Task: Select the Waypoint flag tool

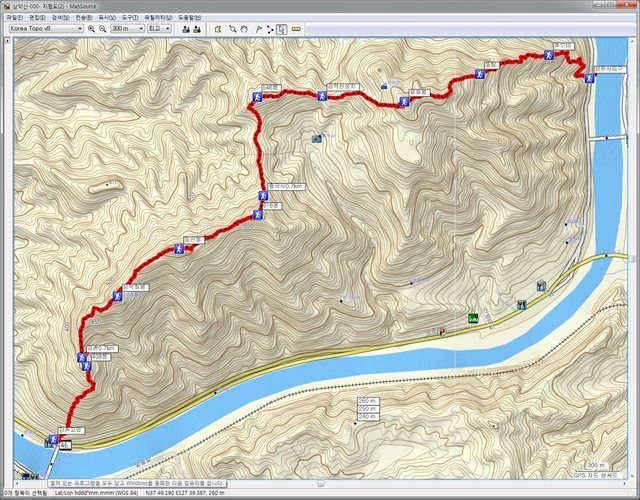Action: 258,29
